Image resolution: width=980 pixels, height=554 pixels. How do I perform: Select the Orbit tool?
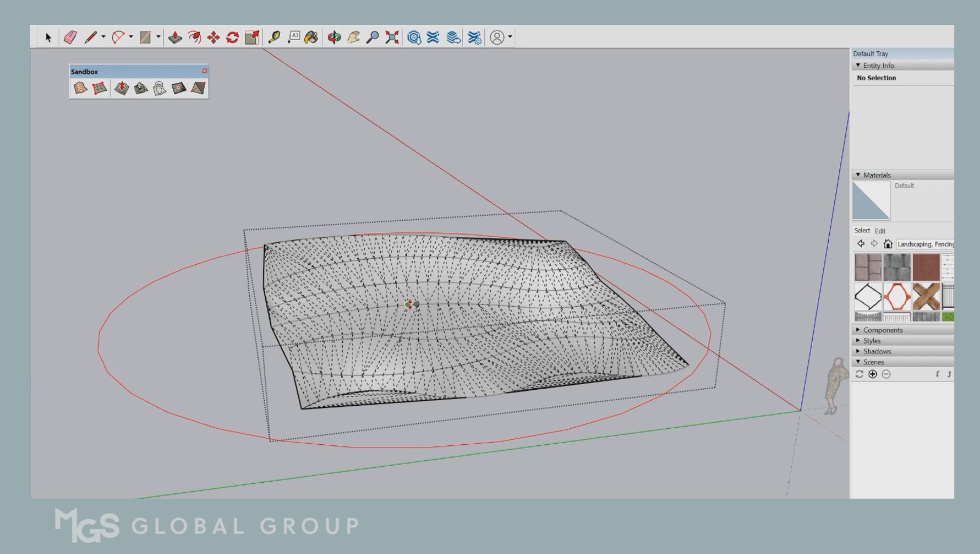click(x=333, y=36)
